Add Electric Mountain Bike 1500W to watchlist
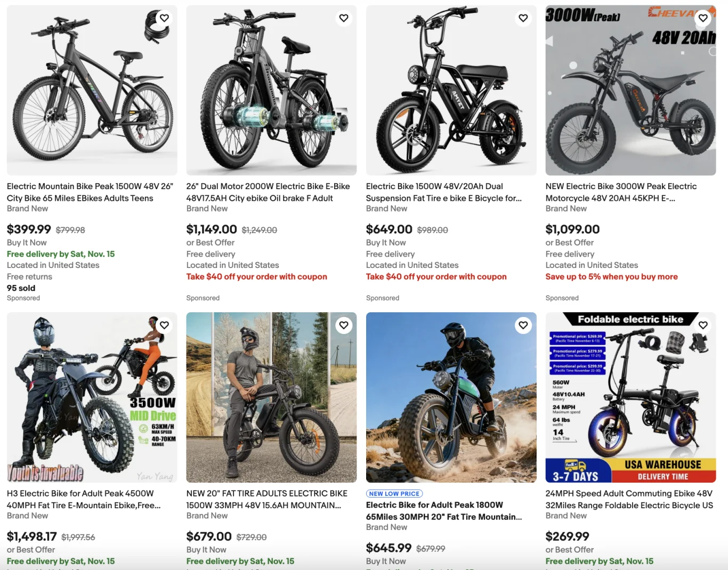The height and width of the screenshot is (570, 728). coord(164,18)
